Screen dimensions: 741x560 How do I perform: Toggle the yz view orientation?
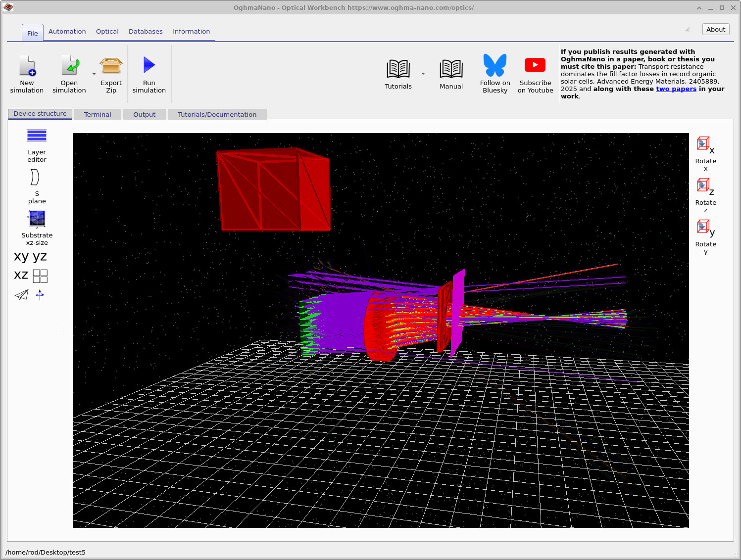39,256
